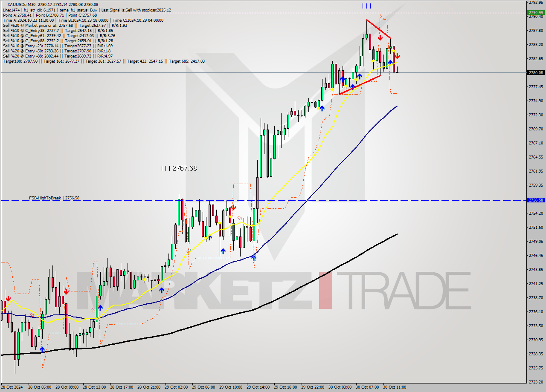This screenshot has width=546, height=392.
Task: Click the 2754.20 price axis label
Action: (x=536, y=213)
